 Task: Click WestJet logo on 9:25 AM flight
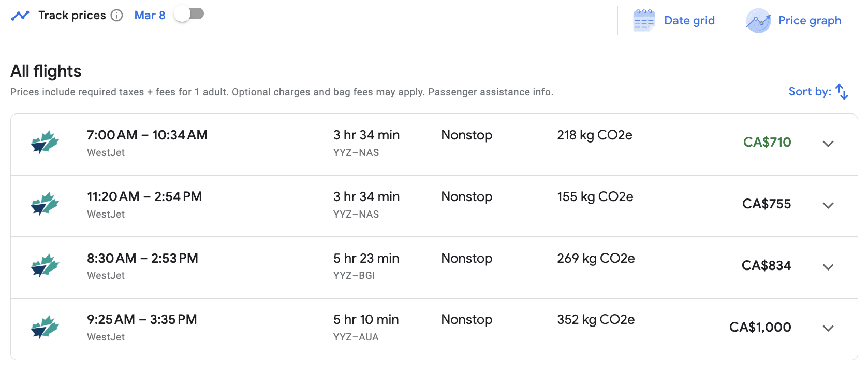pos(45,328)
